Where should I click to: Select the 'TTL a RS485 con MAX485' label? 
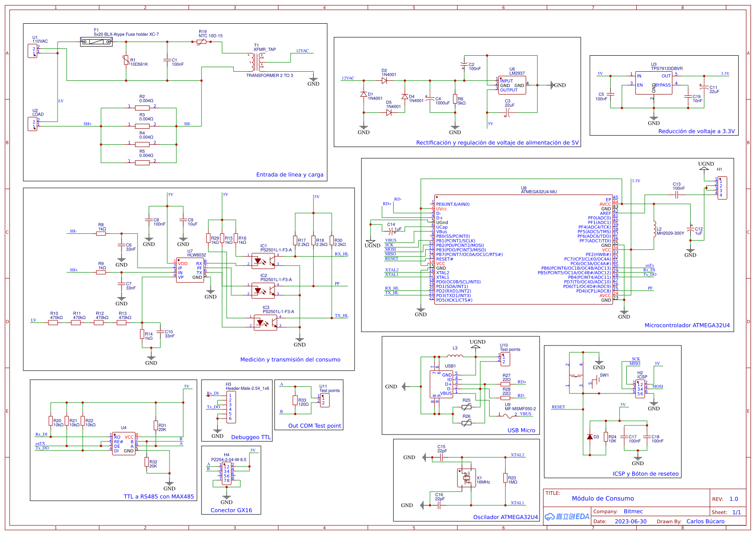(x=159, y=497)
